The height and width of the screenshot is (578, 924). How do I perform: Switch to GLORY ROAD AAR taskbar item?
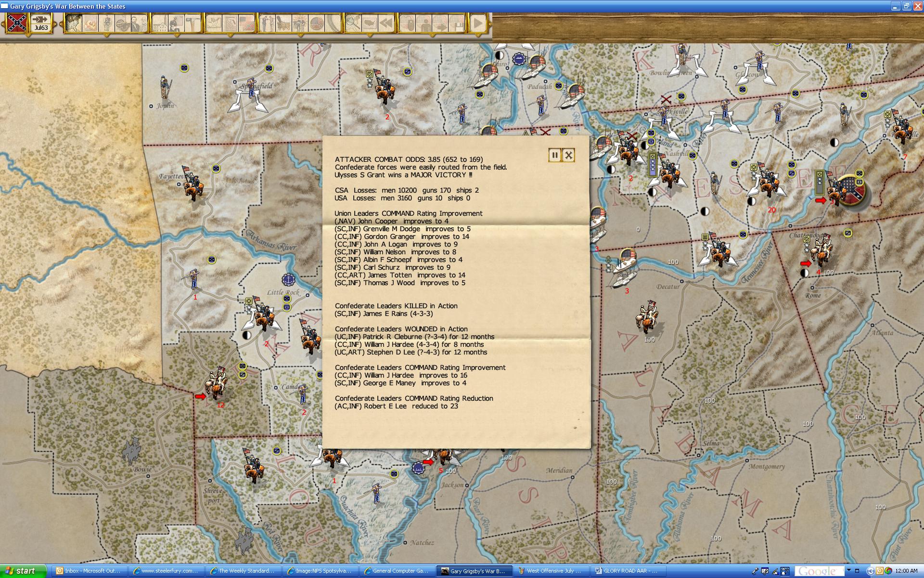click(x=629, y=571)
